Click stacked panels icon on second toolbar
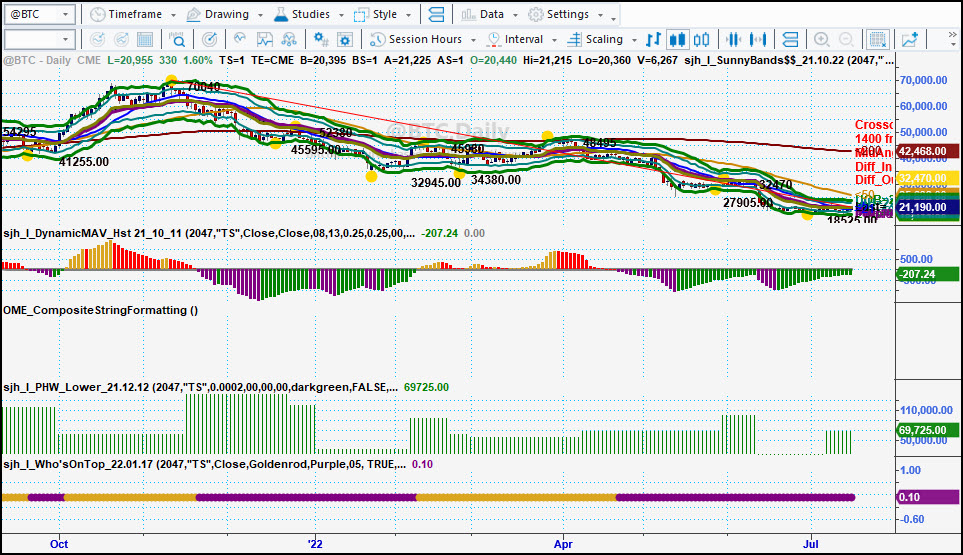 (x=790, y=39)
